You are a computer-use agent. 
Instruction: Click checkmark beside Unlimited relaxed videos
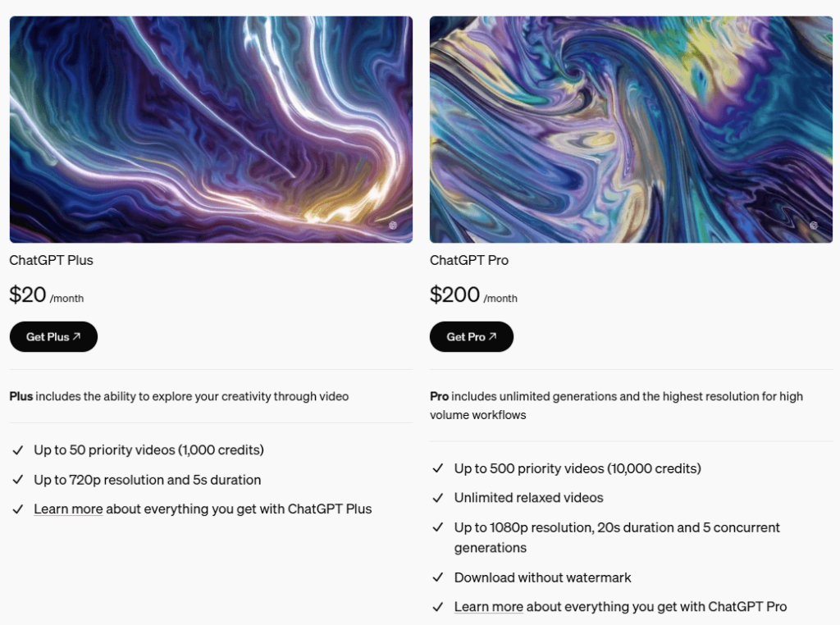pos(438,498)
